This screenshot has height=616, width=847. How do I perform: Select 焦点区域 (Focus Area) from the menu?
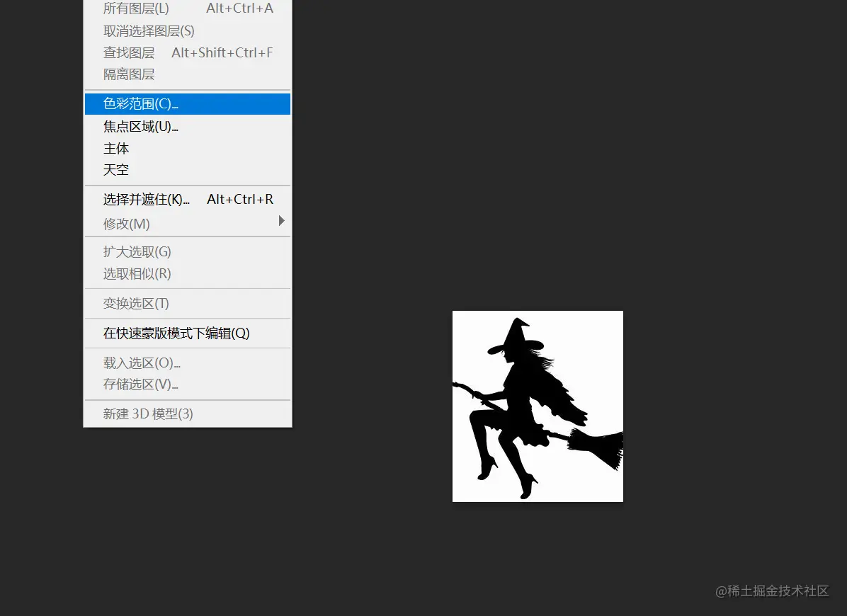tap(140, 126)
